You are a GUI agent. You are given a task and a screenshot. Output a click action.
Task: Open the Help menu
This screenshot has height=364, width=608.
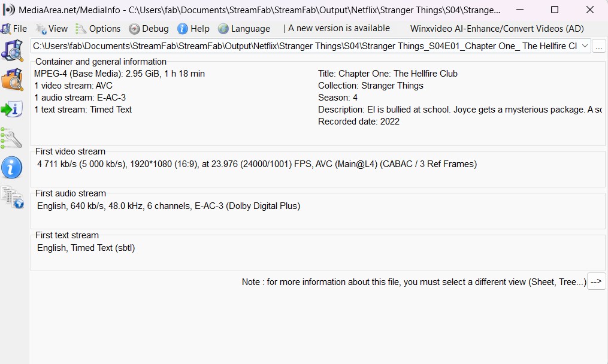(193, 28)
